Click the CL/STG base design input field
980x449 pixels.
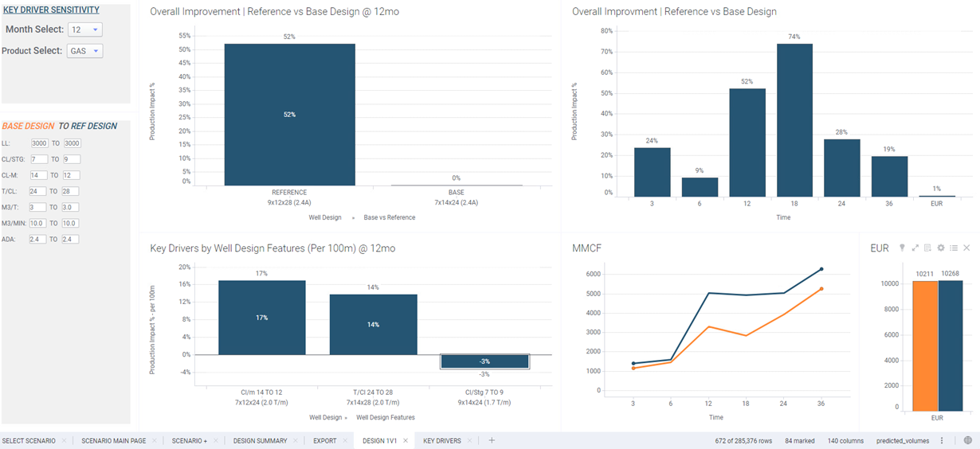38,159
